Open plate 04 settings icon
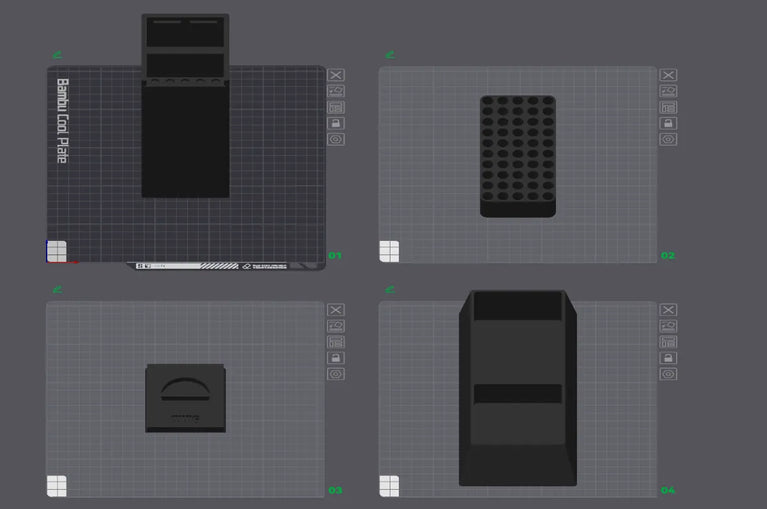This screenshot has height=509, width=767. [x=668, y=374]
